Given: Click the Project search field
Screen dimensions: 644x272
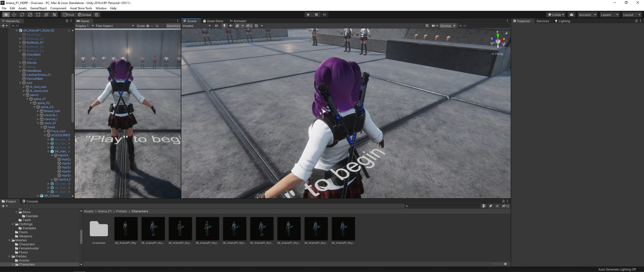Looking at the screenshot, I should (442, 206).
